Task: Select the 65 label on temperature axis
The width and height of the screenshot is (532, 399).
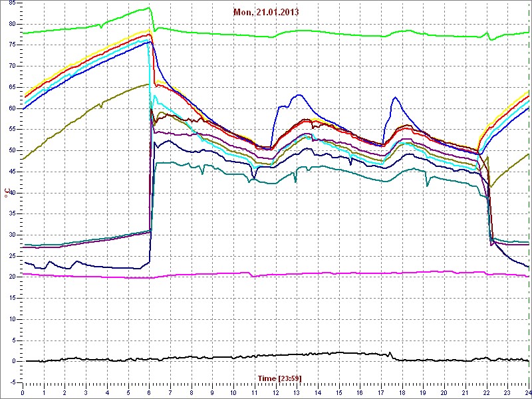Action: tap(12, 87)
